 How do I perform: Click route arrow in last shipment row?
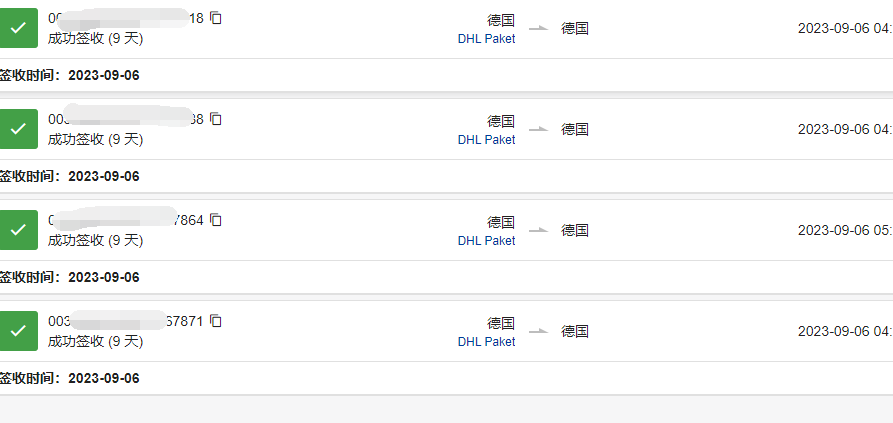538,331
